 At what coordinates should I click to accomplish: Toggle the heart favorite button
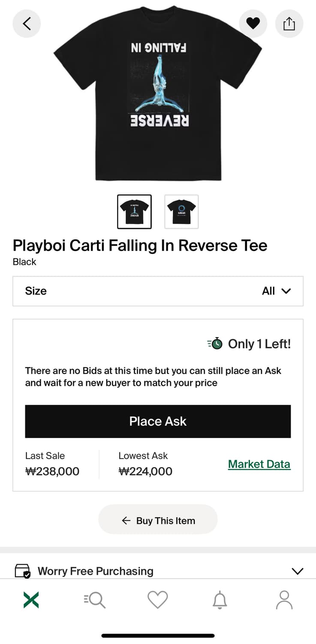point(253,23)
